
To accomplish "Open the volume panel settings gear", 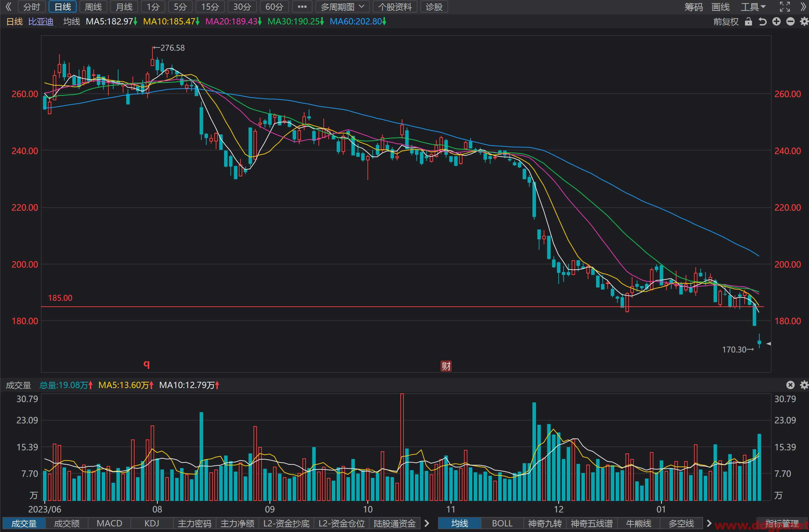I will [804, 385].
